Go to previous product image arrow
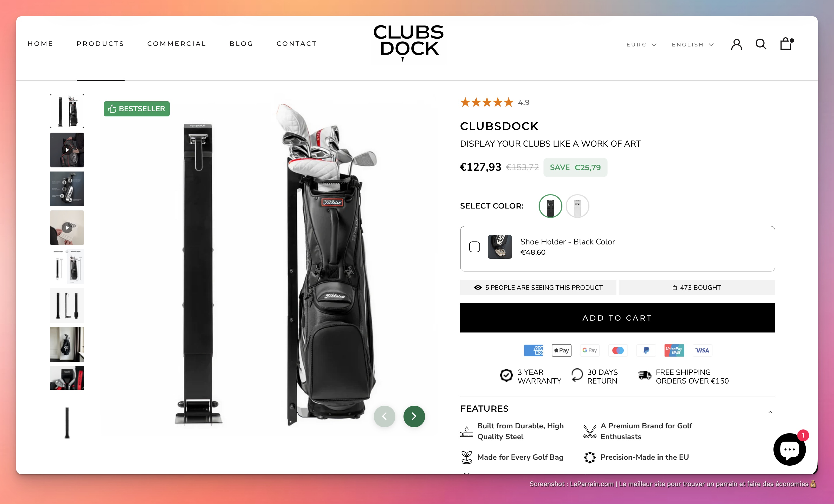This screenshot has height=504, width=834. point(384,416)
